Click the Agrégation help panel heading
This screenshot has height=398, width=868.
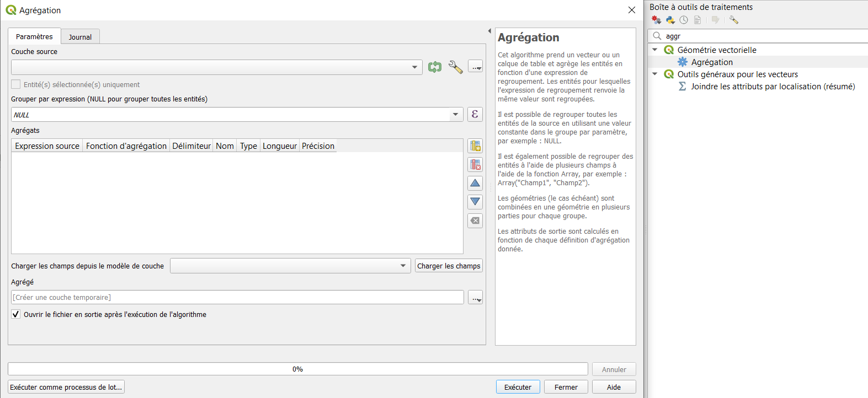pos(529,37)
